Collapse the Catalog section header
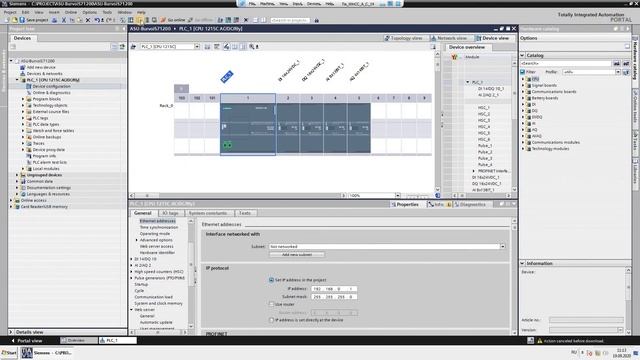The width and height of the screenshot is (640, 360). tap(522, 55)
